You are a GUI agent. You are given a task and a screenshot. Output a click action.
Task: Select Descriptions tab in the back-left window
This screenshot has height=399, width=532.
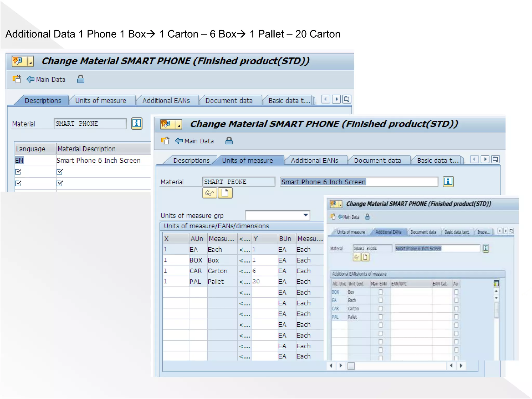tap(43, 101)
